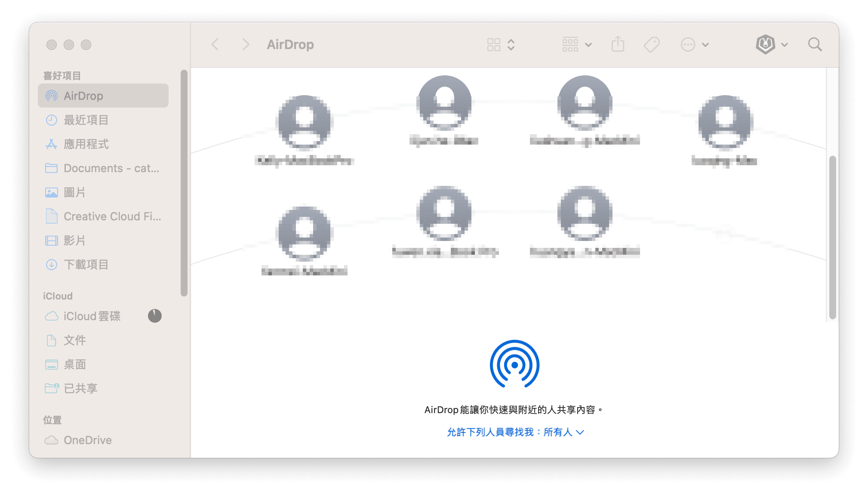The width and height of the screenshot is (868, 494).
Task: Open 圖片 in the sidebar
Action: click(x=103, y=192)
